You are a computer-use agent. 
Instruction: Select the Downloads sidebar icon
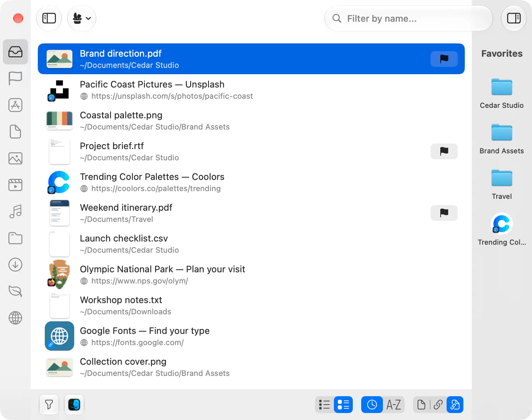(x=15, y=265)
